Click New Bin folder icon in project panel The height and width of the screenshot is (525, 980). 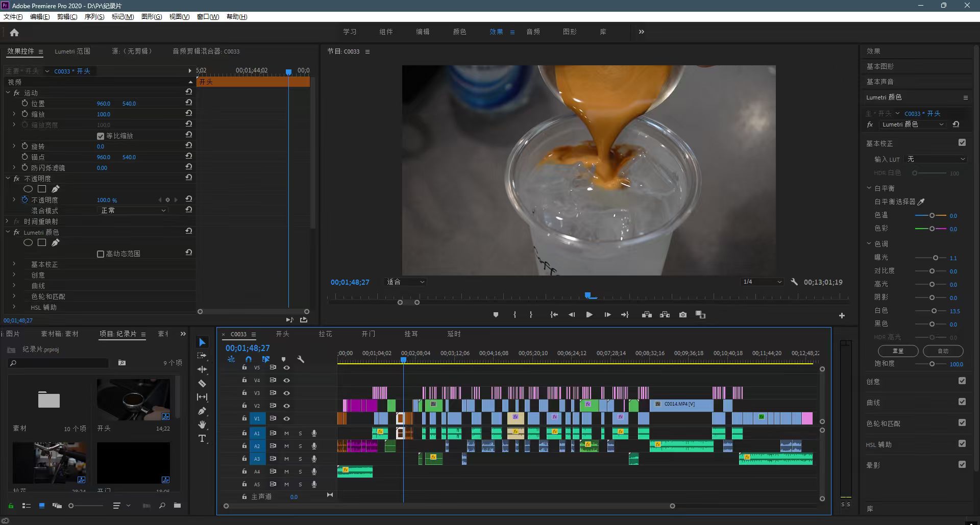pos(177,506)
